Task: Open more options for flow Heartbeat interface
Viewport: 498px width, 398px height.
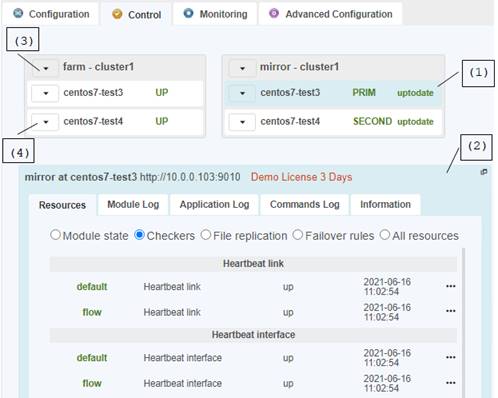Action: coord(451,383)
